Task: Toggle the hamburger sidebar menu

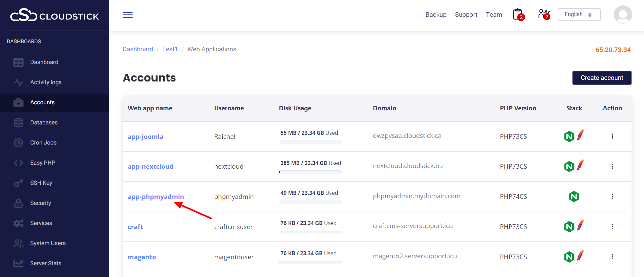Action: tap(128, 15)
